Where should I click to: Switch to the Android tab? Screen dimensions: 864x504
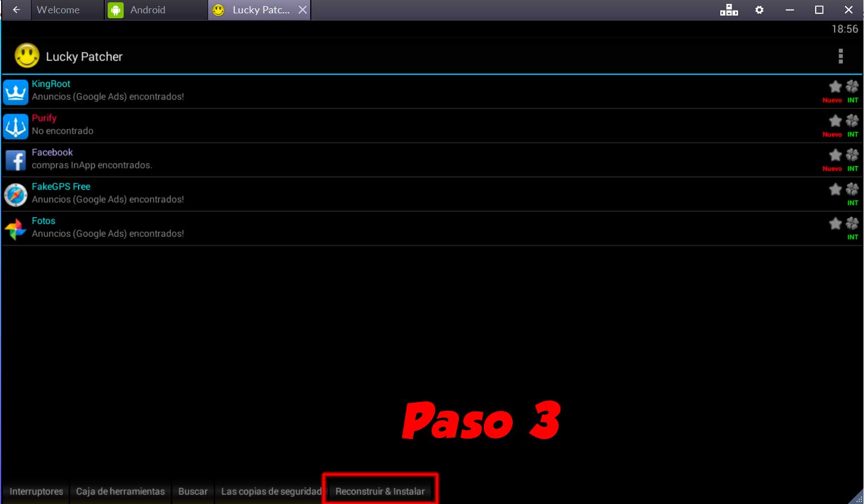click(x=156, y=10)
